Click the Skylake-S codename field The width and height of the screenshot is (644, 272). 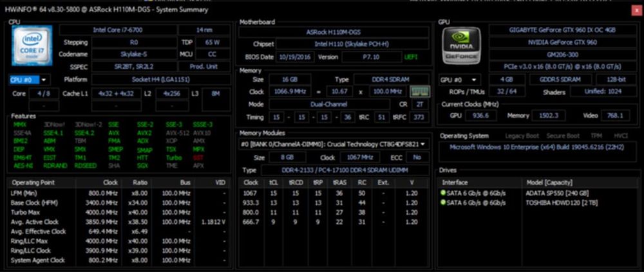coord(134,54)
